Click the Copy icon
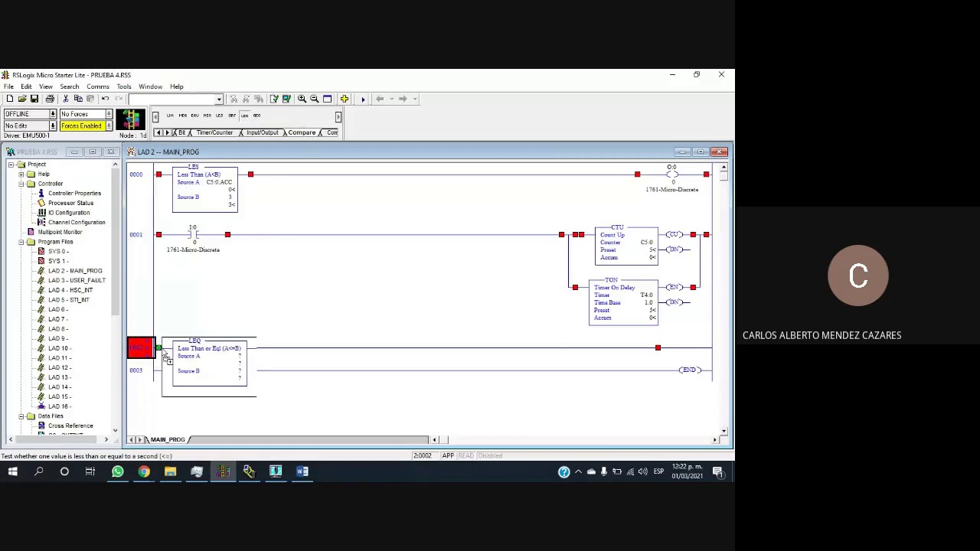Screen dimensions: 980x551 (77, 99)
